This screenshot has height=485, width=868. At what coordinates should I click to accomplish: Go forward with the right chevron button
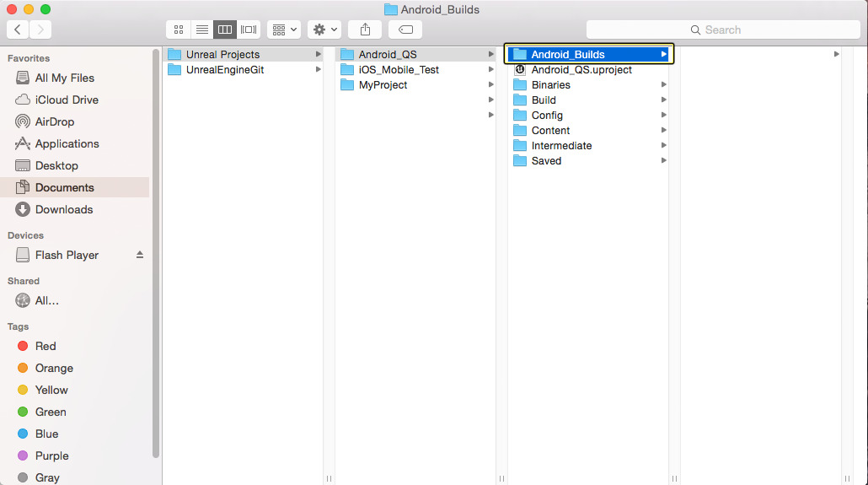point(40,30)
